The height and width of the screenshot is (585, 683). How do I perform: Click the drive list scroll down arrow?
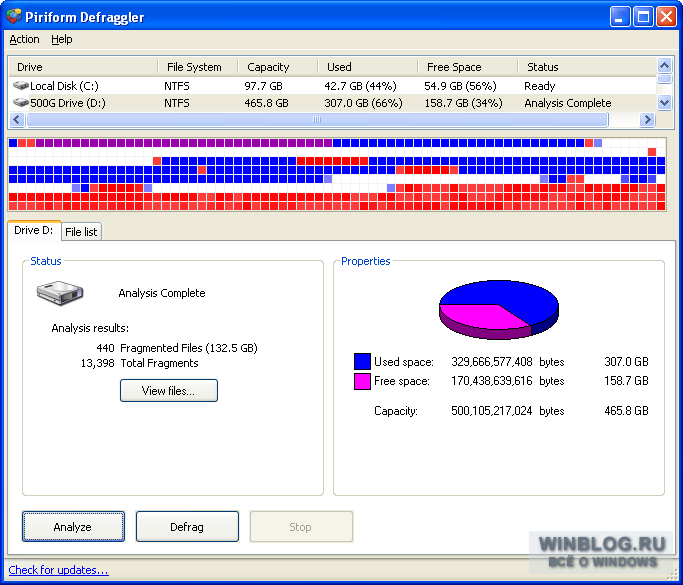click(664, 103)
